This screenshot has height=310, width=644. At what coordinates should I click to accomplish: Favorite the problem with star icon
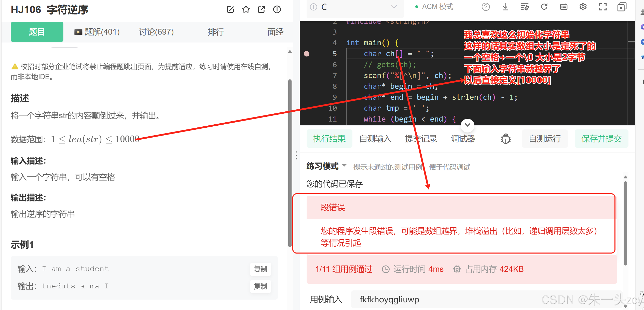[246, 10]
